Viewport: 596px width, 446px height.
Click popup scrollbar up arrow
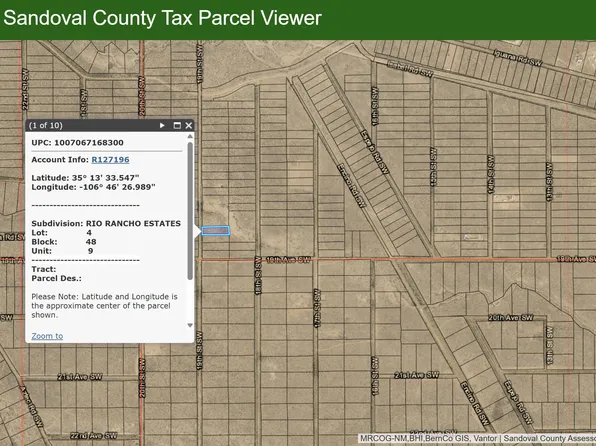coord(190,136)
